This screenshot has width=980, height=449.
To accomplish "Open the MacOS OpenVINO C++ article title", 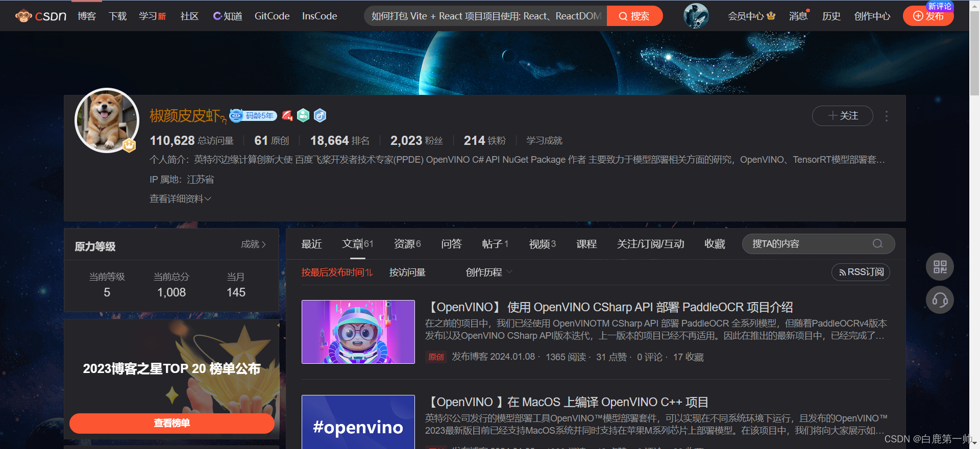I will coord(567,402).
